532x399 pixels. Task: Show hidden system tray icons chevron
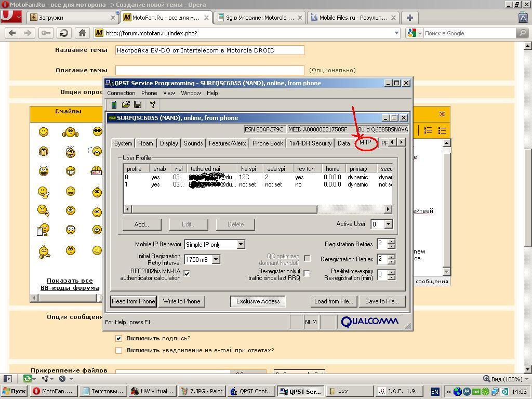[x=449, y=392]
